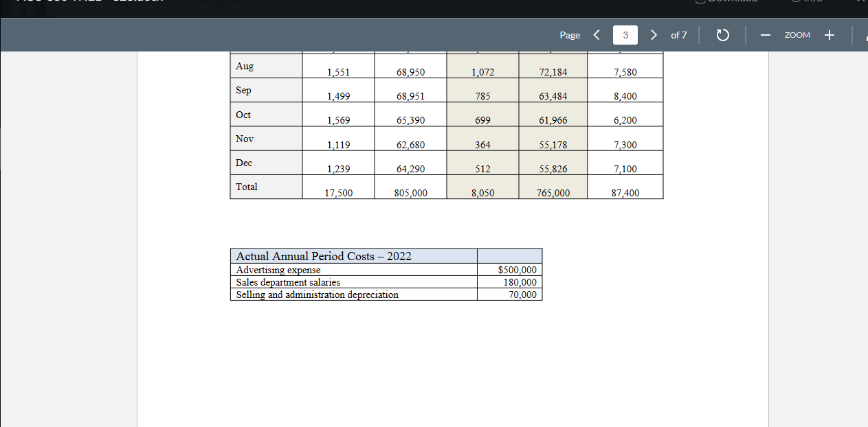Viewport: 868px width, 427px height.
Task: Click the zoom in plus icon
Action: pyautogui.click(x=830, y=35)
